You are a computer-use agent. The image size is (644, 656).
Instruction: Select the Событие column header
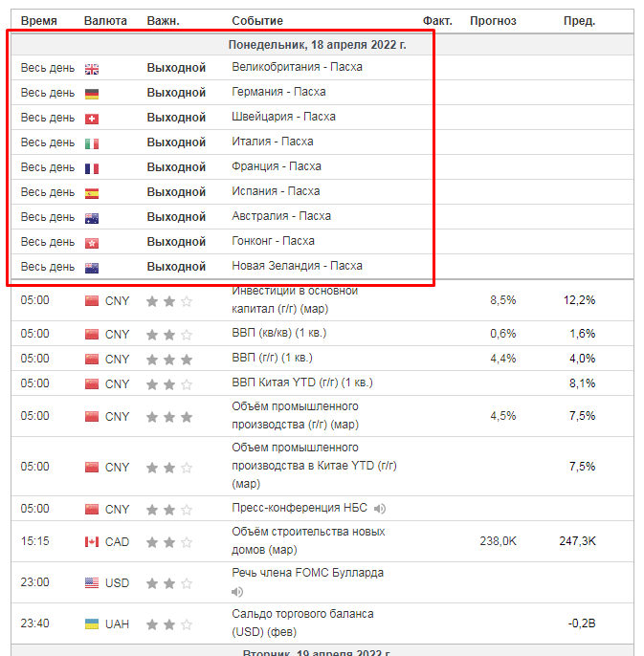click(x=257, y=20)
